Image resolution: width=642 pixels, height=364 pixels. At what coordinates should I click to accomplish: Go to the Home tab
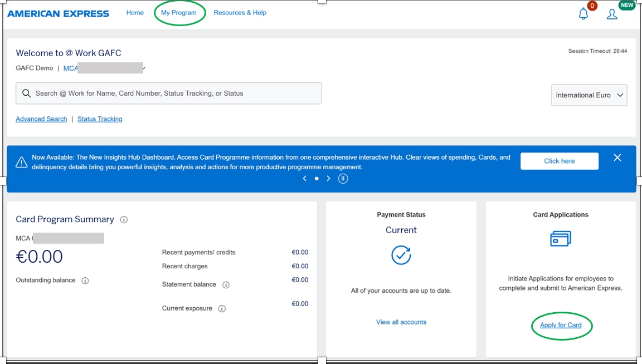point(135,13)
